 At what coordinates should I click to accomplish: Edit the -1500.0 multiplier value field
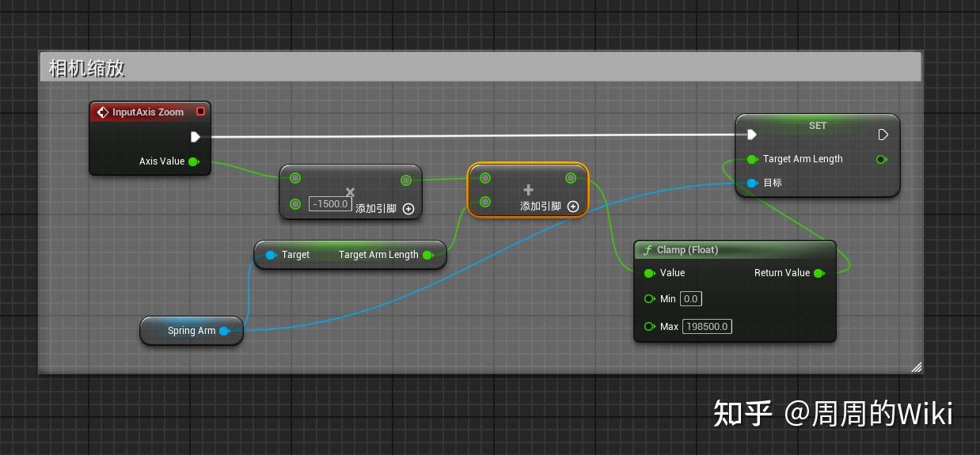[x=330, y=204]
